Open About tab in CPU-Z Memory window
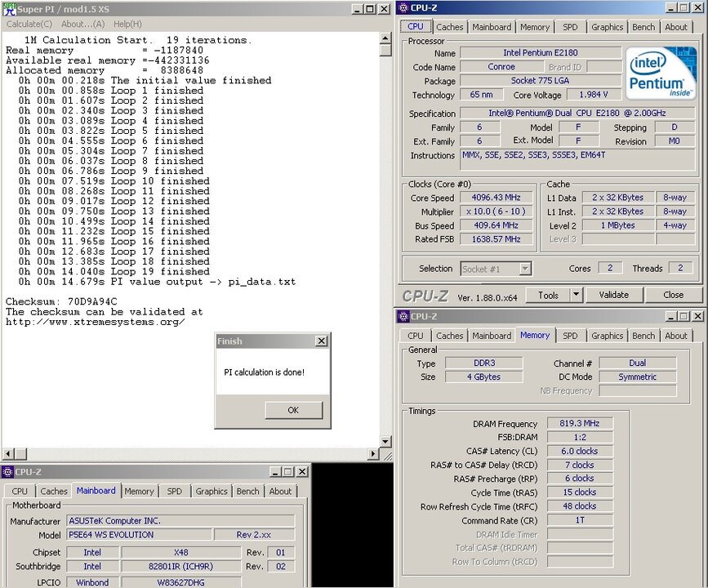 click(676, 336)
